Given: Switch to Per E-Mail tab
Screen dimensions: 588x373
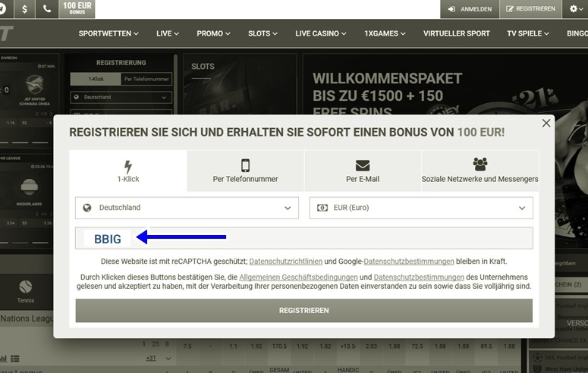Looking at the screenshot, I should click(x=363, y=171).
